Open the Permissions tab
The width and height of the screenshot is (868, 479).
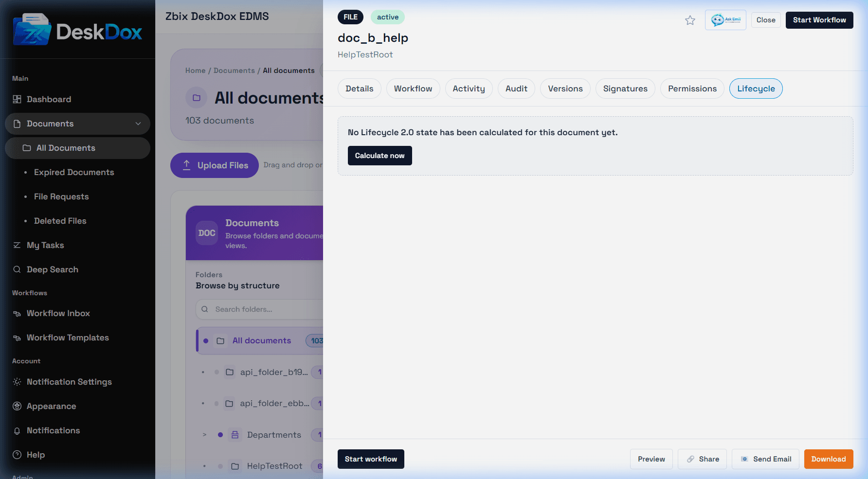(692, 89)
